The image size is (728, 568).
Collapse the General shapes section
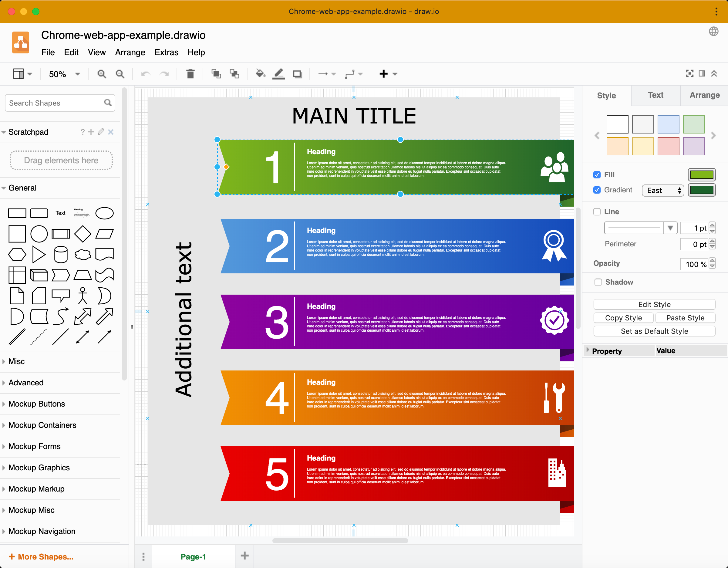22,188
